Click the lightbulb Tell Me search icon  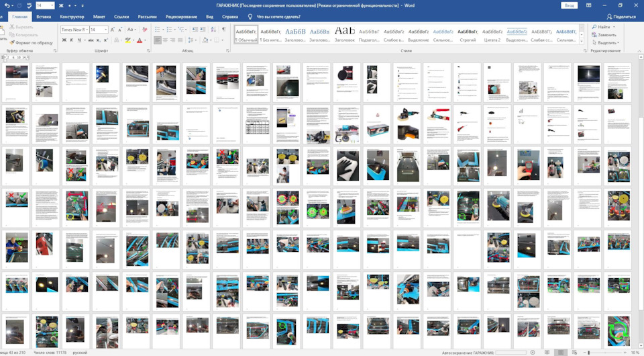250,17
